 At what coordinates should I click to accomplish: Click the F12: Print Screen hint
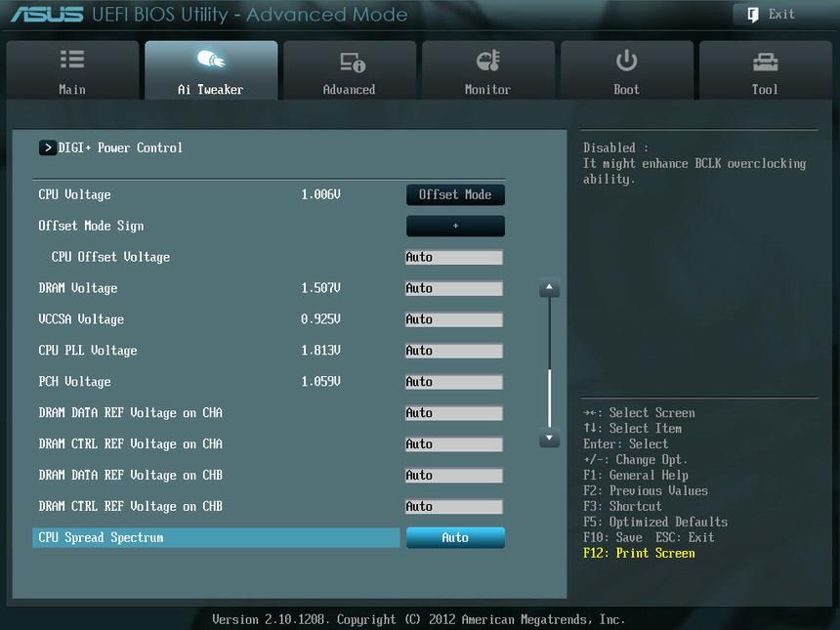[639, 554]
